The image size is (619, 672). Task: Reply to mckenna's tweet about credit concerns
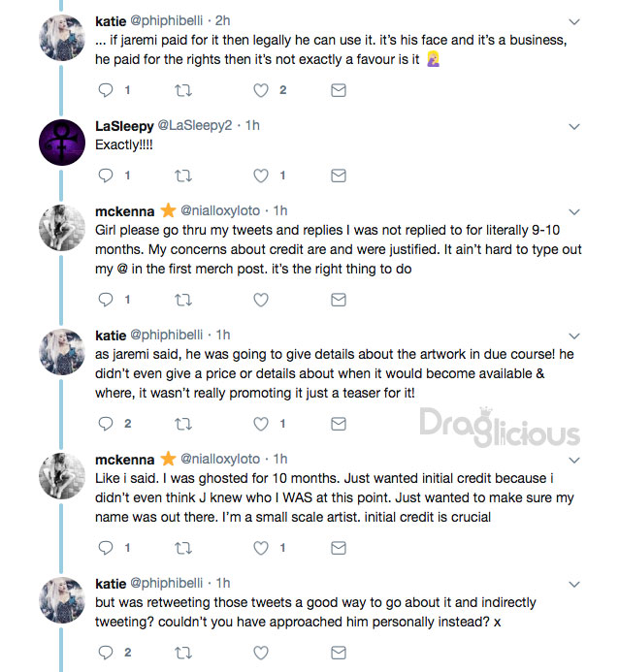coord(107,300)
